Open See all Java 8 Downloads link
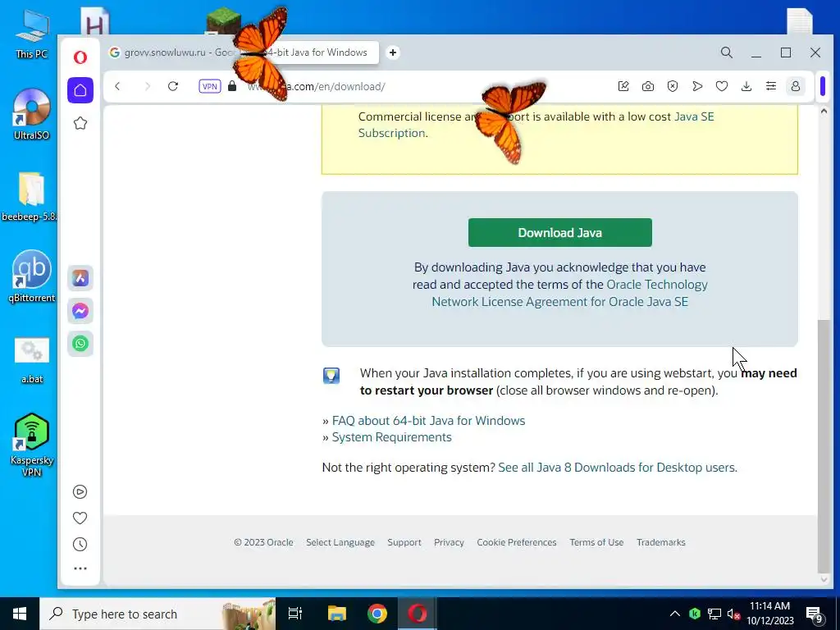 tap(618, 467)
